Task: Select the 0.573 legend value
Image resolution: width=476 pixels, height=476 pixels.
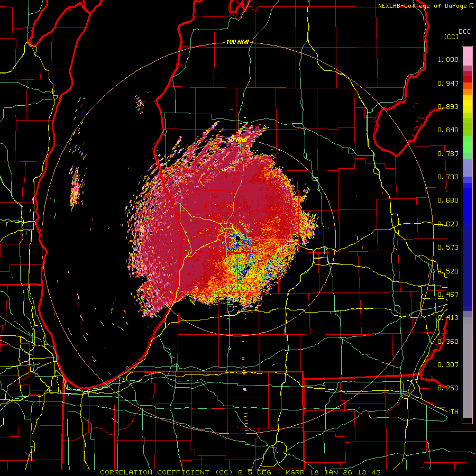Action: [448, 248]
